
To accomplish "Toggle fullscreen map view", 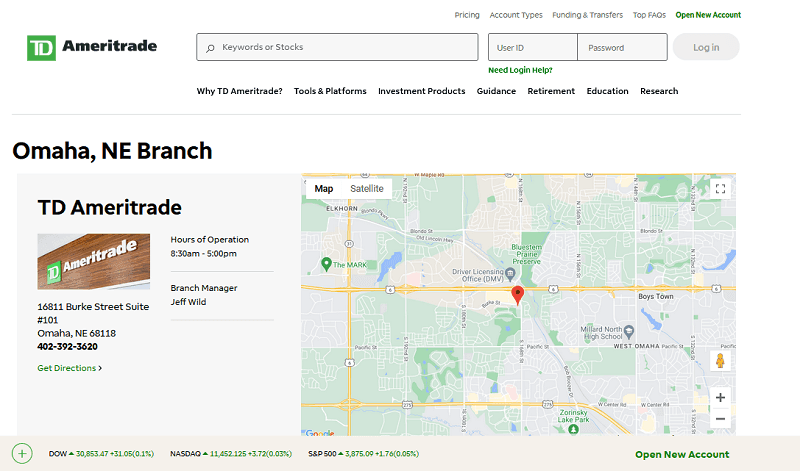I will coord(720,189).
